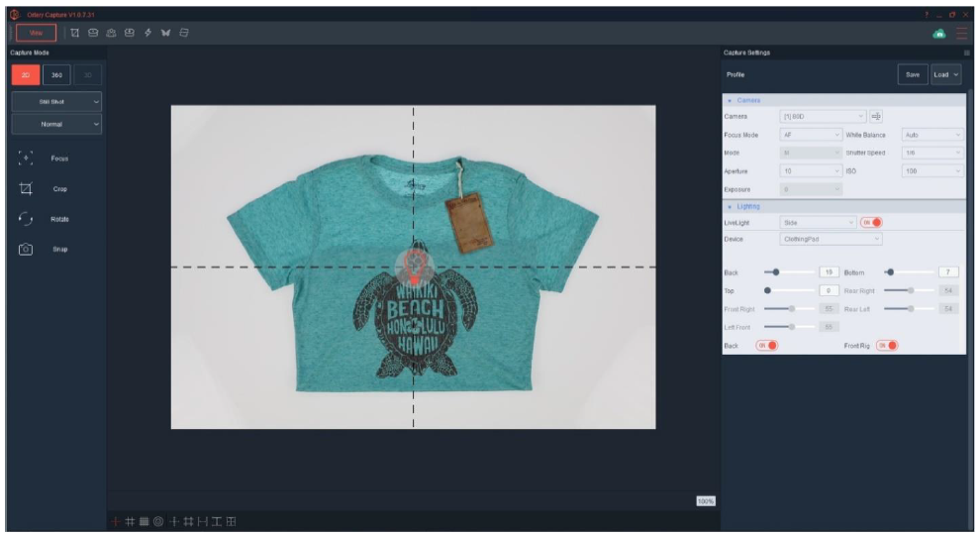Screen dimensions: 980x535
Task: Open the Aperture dropdown
Action: 811,170
